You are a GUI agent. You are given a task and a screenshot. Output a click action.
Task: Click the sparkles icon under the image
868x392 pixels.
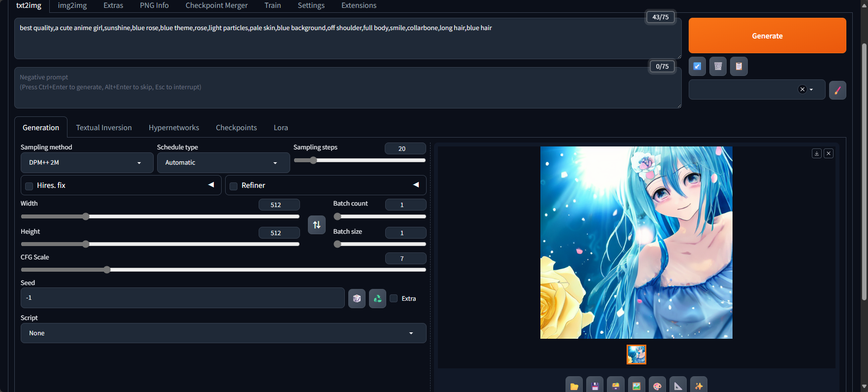click(699, 386)
